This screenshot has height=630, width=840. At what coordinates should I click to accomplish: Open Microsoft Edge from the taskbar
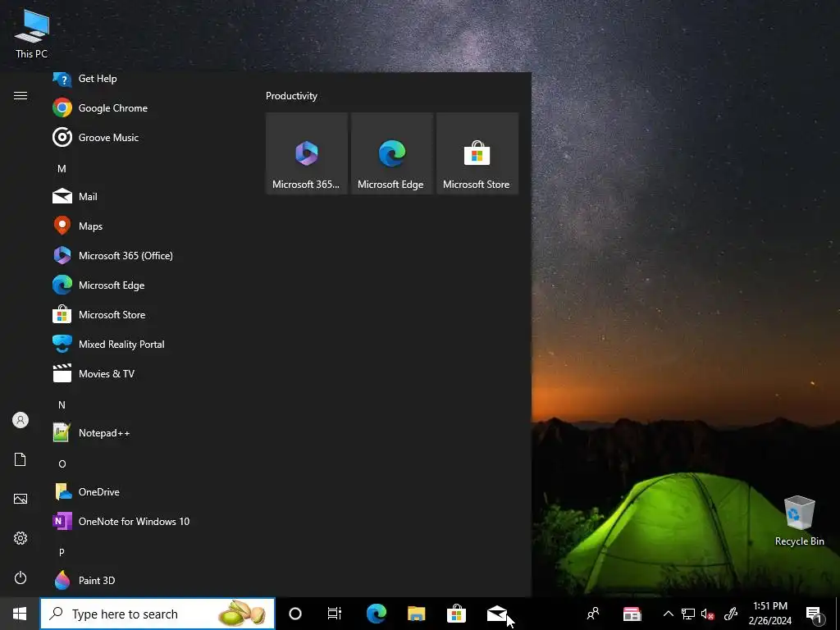376,614
